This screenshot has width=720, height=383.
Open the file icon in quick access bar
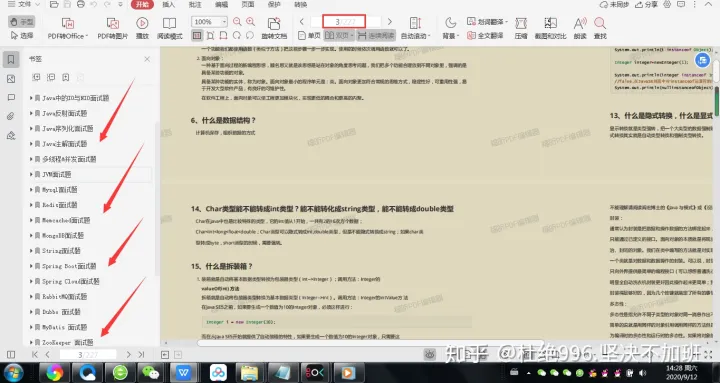tap(54, 5)
